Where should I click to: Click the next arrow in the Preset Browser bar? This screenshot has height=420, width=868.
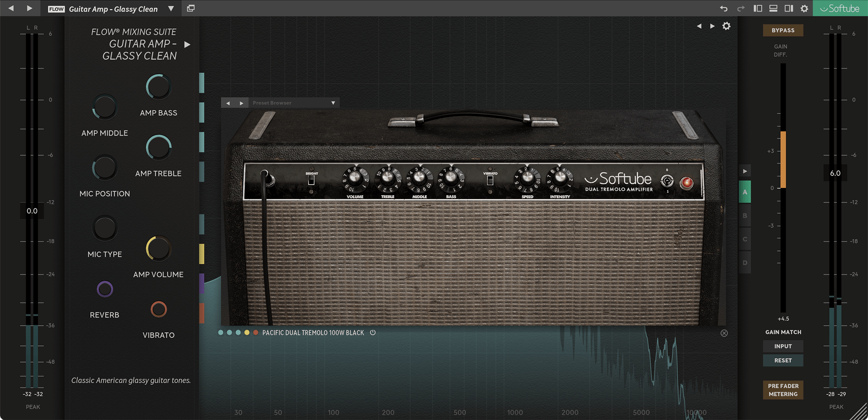coord(242,103)
